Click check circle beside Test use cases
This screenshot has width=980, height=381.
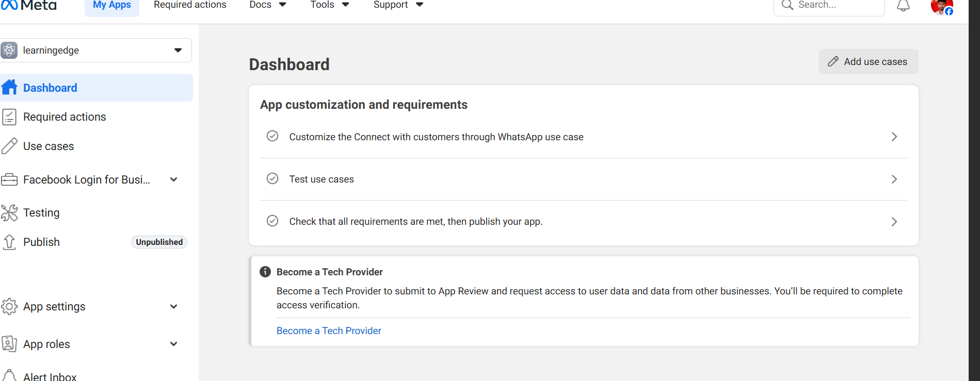(x=272, y=178)
